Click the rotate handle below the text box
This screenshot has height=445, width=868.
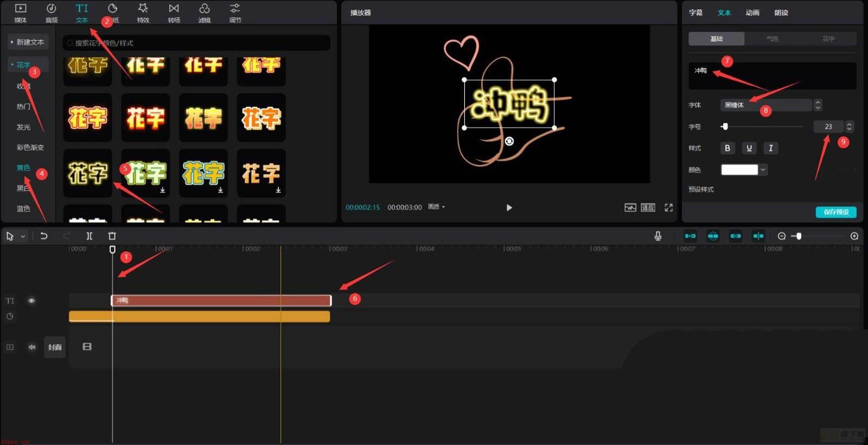[x=509, y=141]
